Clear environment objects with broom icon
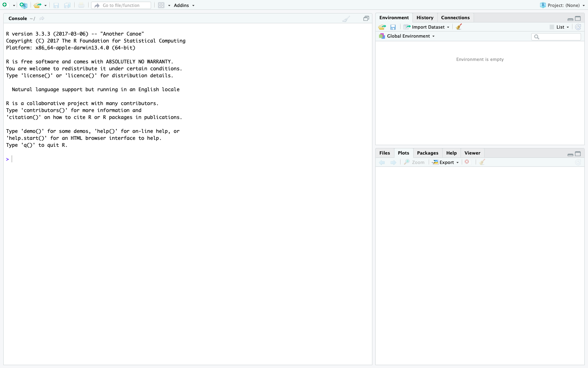 pos(459,27)
